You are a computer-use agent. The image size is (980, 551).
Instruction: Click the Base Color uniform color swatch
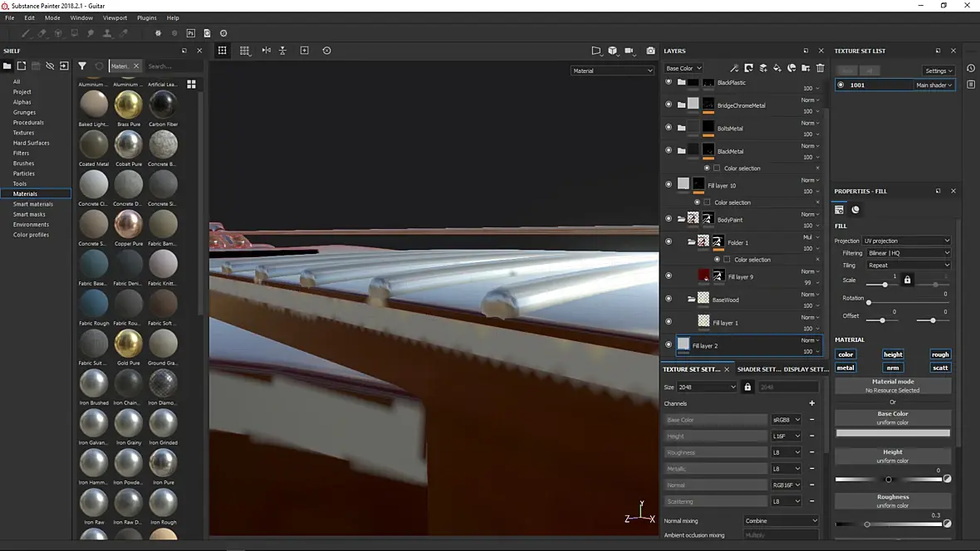point(893,433)
